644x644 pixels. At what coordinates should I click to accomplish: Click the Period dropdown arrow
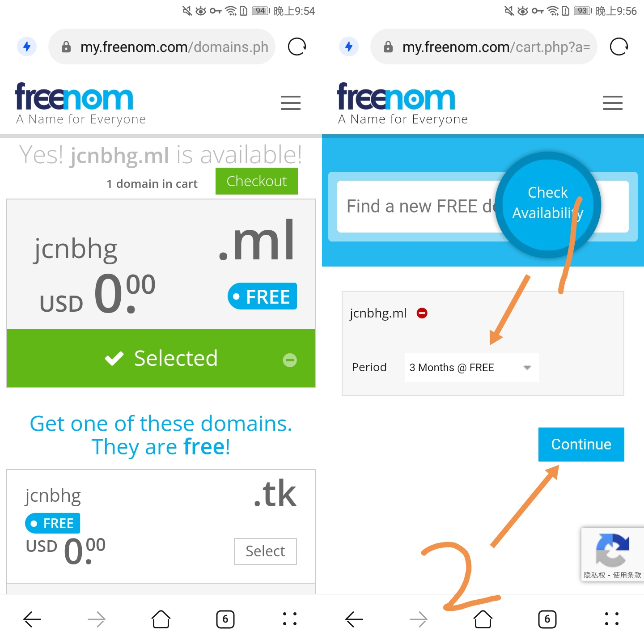[527, 368]
